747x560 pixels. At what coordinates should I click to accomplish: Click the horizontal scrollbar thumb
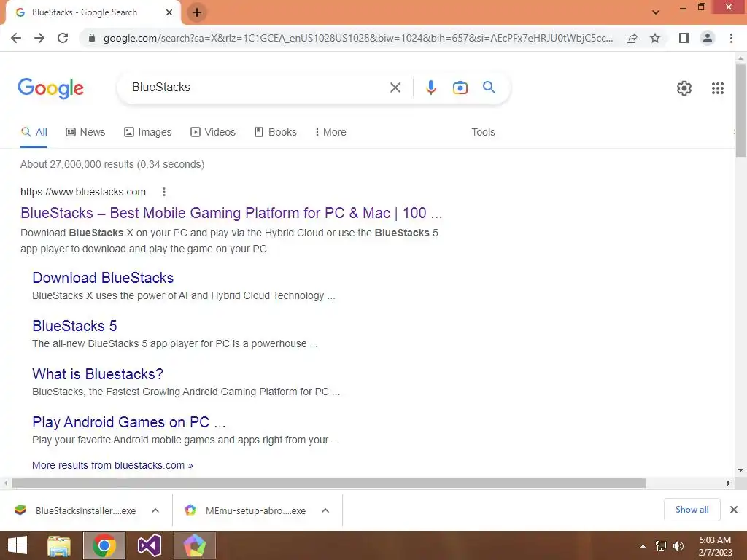click(x=329, y=483)
